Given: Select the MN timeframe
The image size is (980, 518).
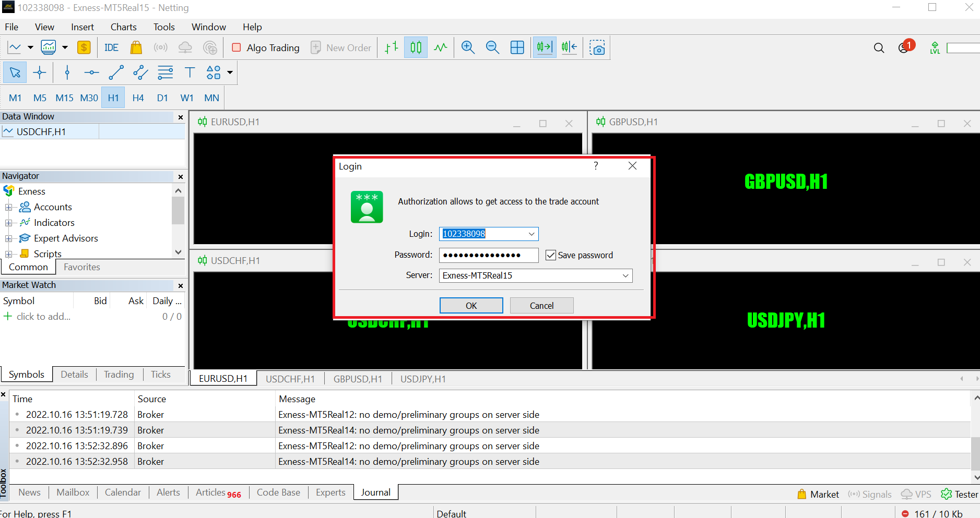Looking at the screenshot, I should 211,98.
